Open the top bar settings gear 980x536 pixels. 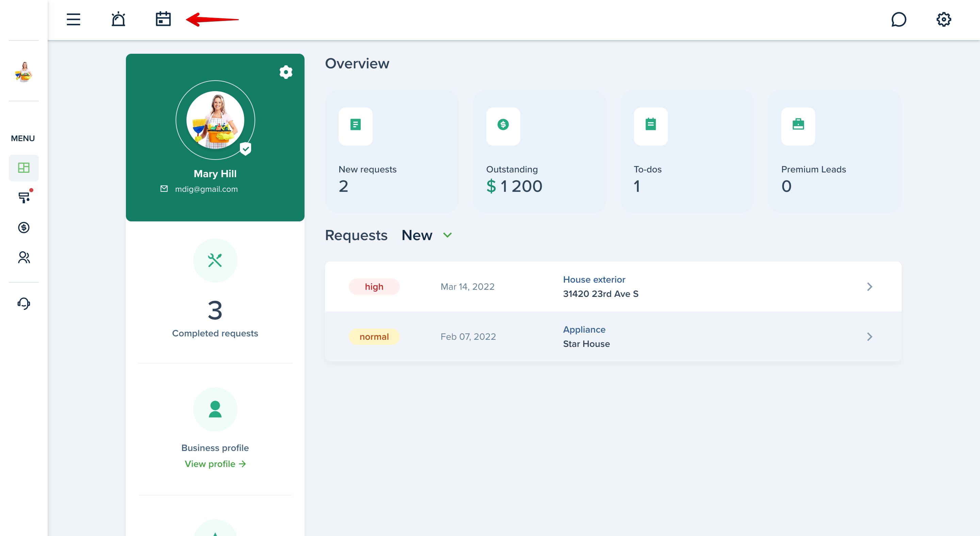pos(944,19)
